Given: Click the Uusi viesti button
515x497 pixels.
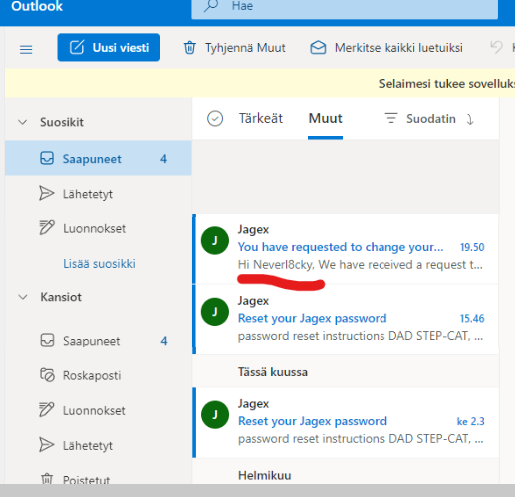Looking at the screenshot, I should click(x=109, y=47).
